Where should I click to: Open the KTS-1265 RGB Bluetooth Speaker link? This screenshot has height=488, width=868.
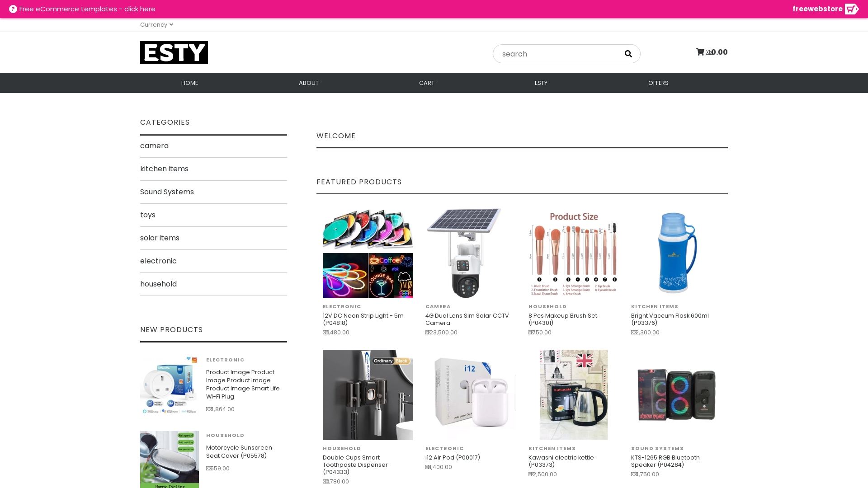(x=665, y=461)
